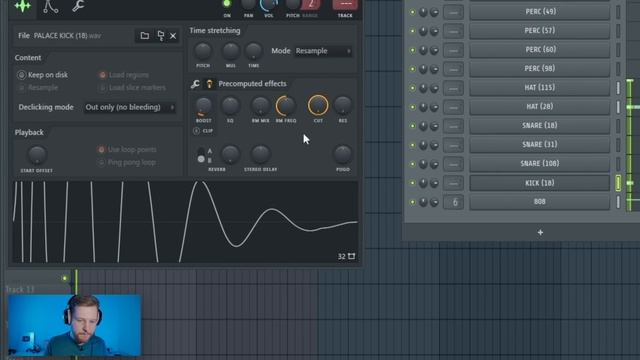Switch to the envelope/instrument settings tab
The image size is (640, 360).
click(x=51, y=7)
